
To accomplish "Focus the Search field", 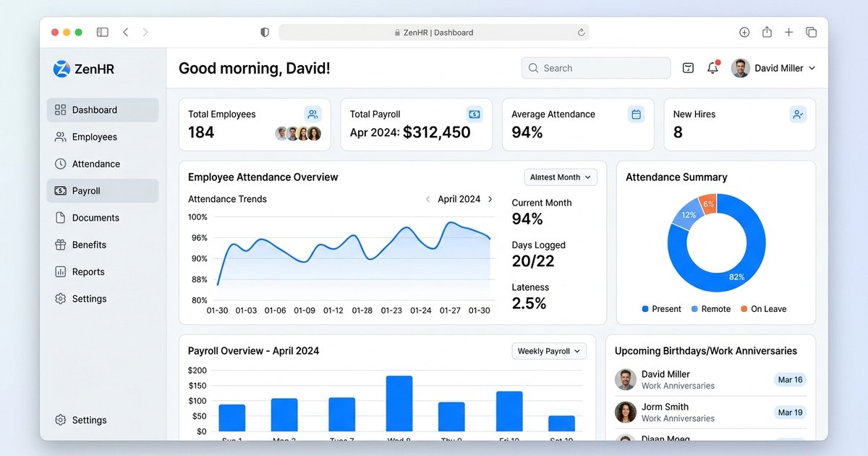I will tap(596, 68).
